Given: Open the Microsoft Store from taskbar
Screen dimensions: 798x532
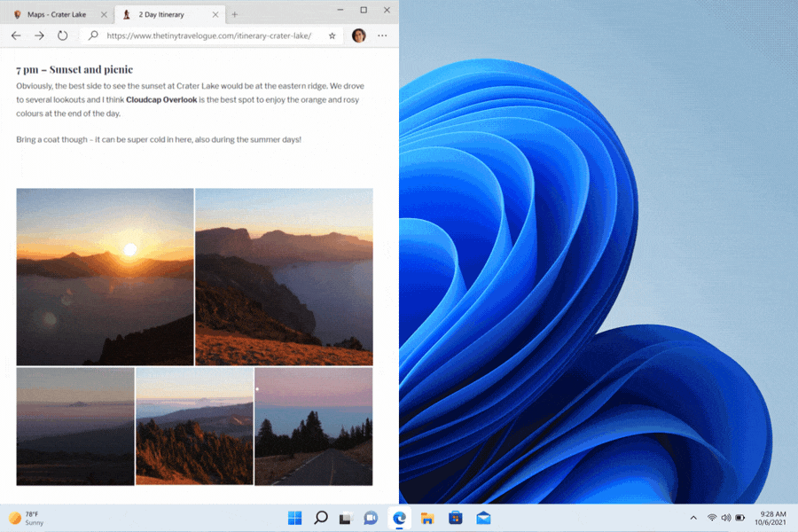Looking at the screenshot, I should tap(456, 518).
